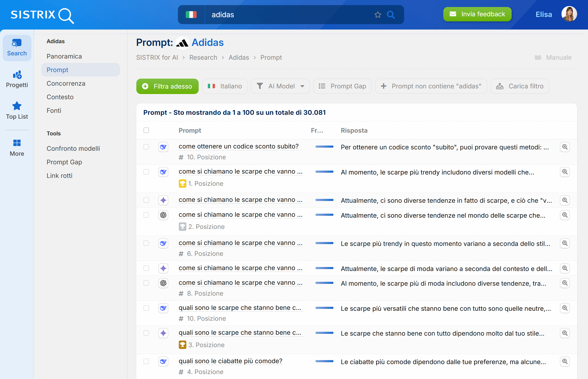
Task: Open Top List via the star icon
Action: (17, 110)
